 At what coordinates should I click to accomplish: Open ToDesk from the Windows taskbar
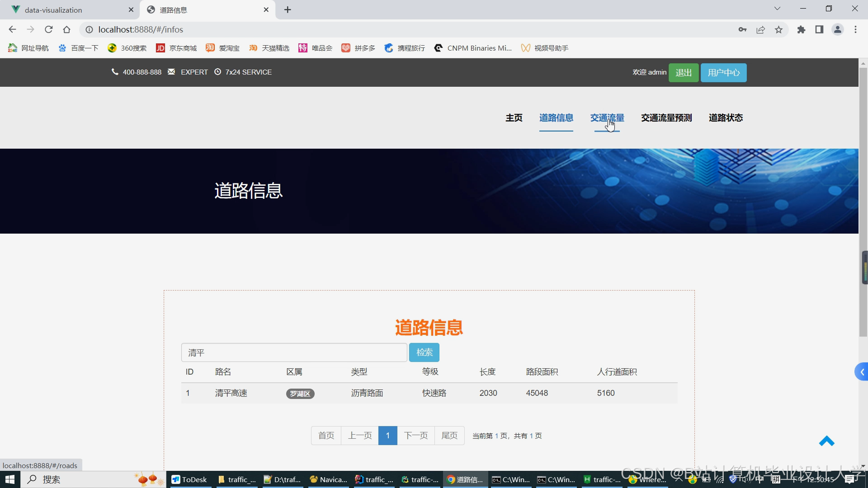coord(189,479)
